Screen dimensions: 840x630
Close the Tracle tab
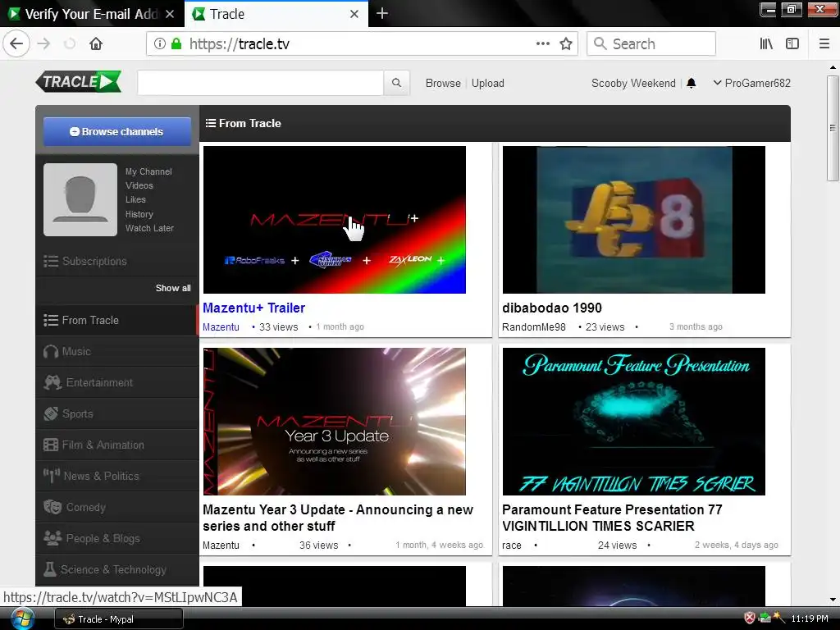354,14
